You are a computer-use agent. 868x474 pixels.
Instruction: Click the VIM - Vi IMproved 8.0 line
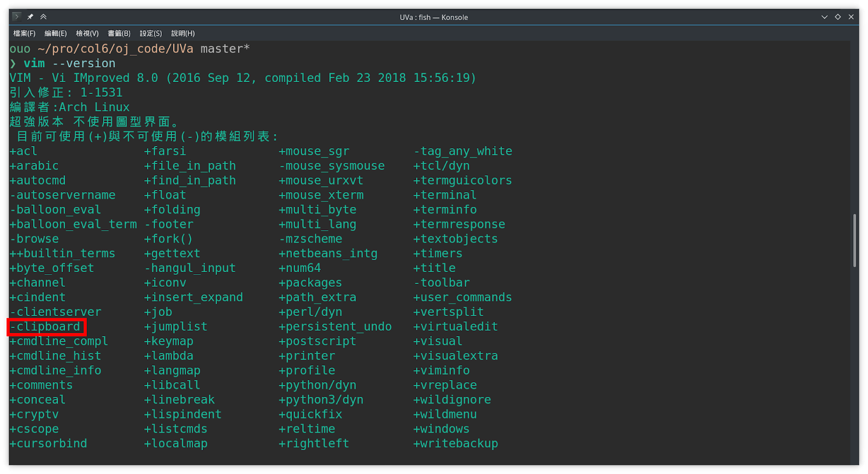[242, 78]
